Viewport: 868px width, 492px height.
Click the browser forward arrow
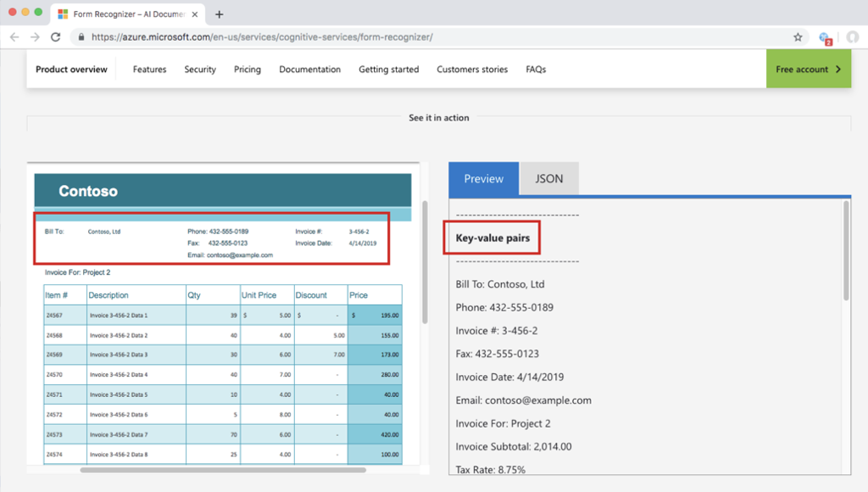pyautogui.click(x=35, y=37)
